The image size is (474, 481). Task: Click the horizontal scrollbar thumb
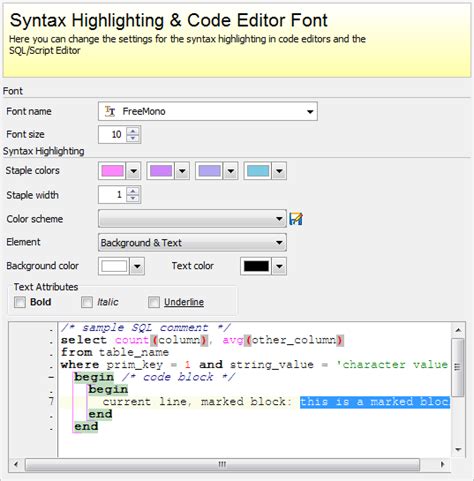[x=222, y=464]
